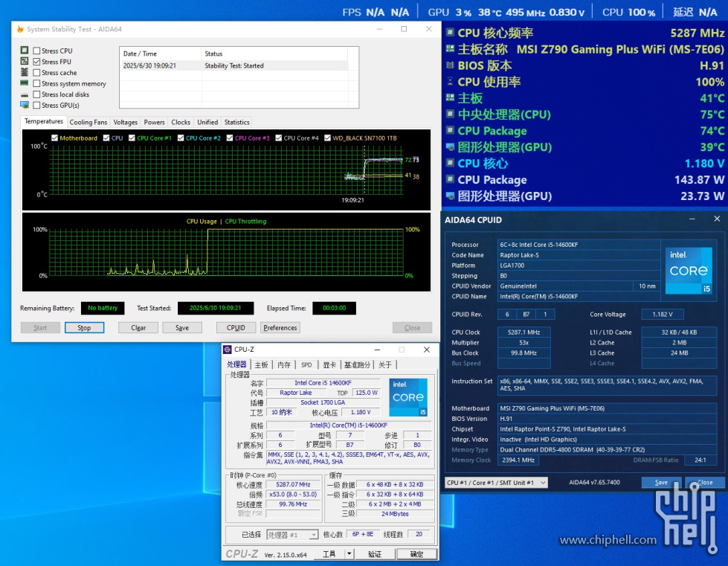The image size is (728, 566).
Task: Open CPUID from stability test window
Action: (x=236, y=328)
